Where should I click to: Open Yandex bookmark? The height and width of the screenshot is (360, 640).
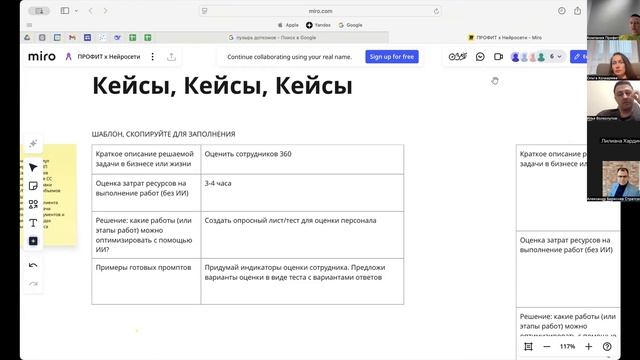click(318, 25)
